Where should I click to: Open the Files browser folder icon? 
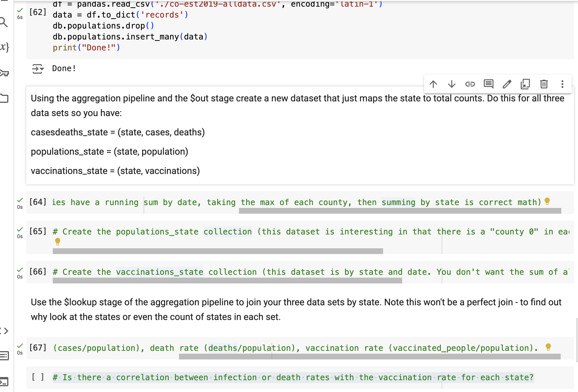pos(4,98)
